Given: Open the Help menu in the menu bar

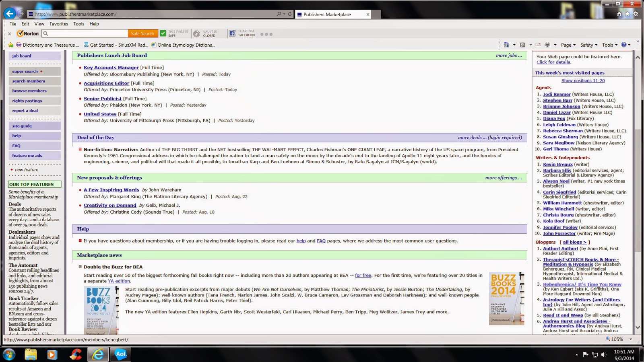Looking at the screenshot, I should tap(94, 24).
